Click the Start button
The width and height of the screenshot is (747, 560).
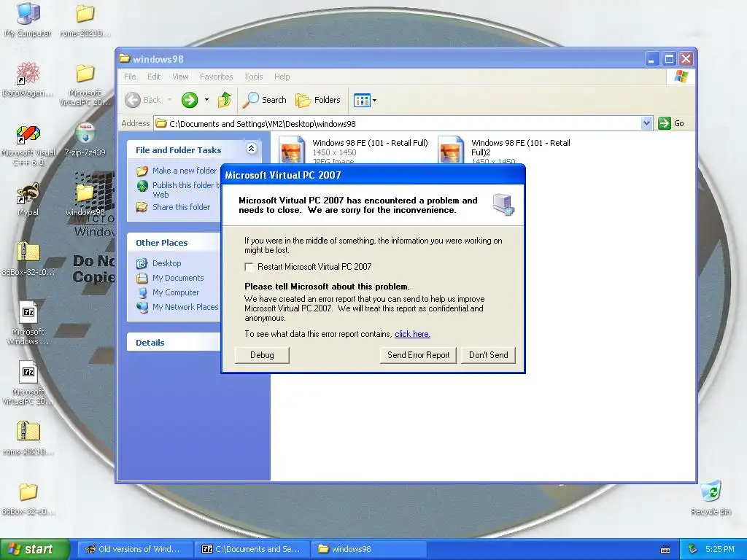[35, 549]
